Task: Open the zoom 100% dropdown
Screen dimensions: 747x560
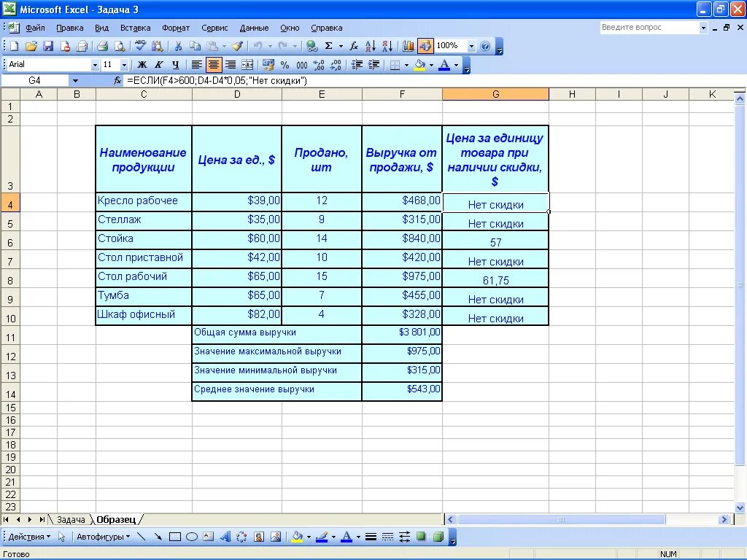Action: tap(471, 46)
